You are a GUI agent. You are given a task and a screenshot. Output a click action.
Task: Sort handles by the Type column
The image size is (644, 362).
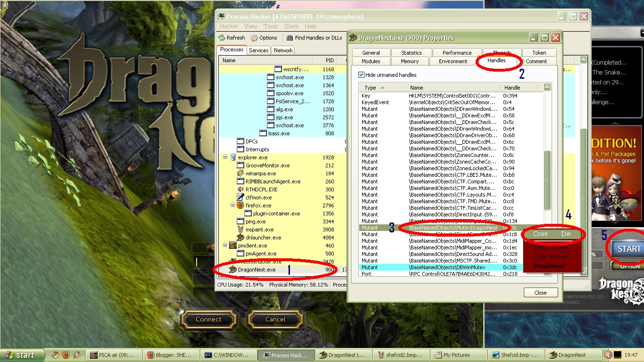[382, 88]
